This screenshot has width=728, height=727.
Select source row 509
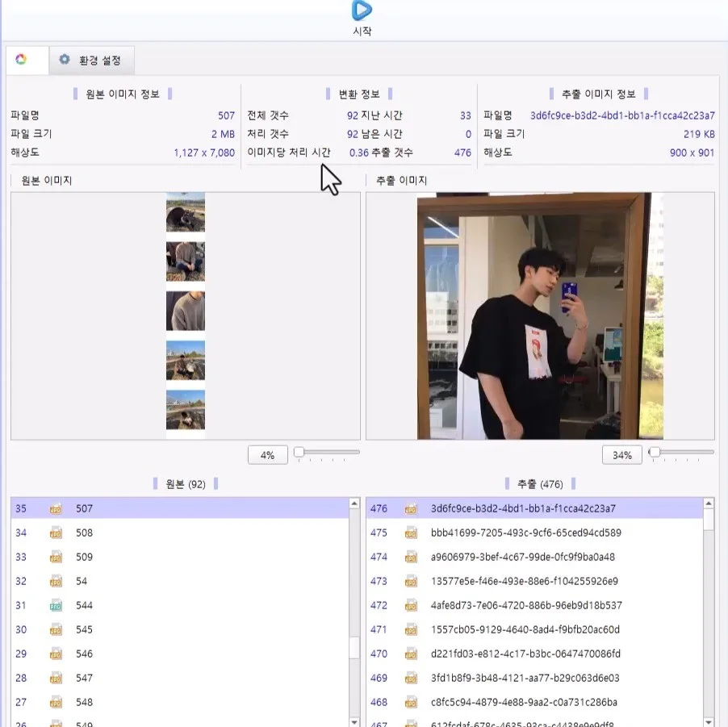click(x=180, y=557)
